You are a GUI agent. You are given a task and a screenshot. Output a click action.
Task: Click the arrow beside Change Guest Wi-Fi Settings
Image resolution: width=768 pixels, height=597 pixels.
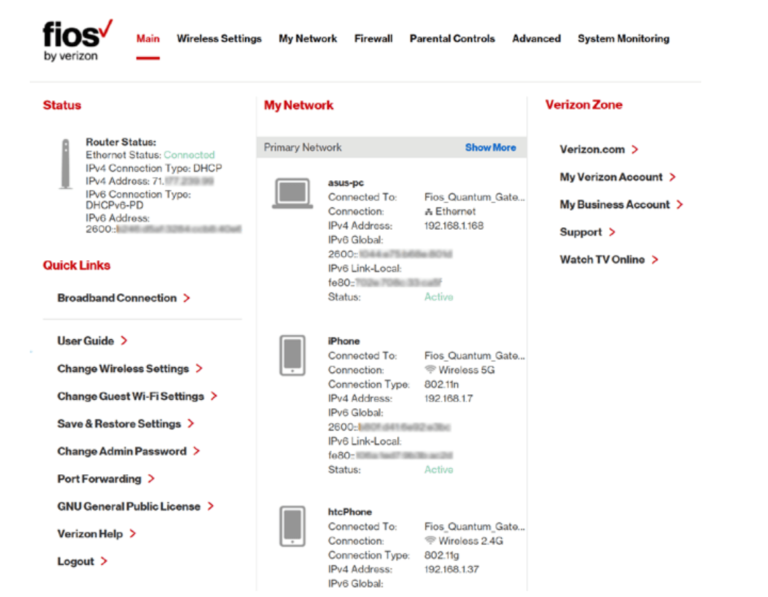214,396
